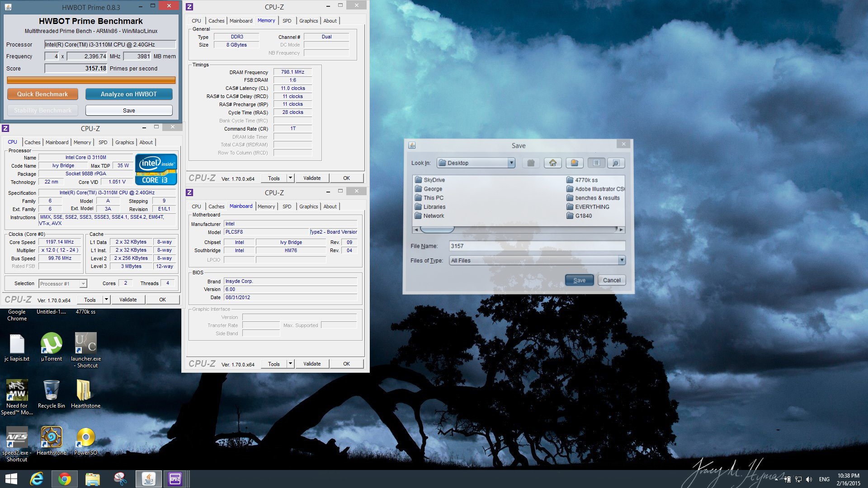The height and width of the screenshot is (488, 868).
Task: Open the jc liapis.txt desktop file
Action: point(17,347)
